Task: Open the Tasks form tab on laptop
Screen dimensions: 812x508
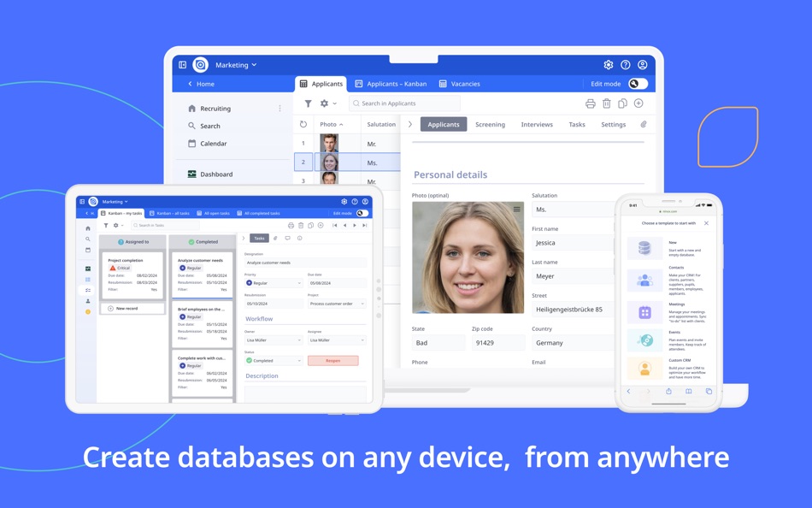Action: tap(577, 124)
